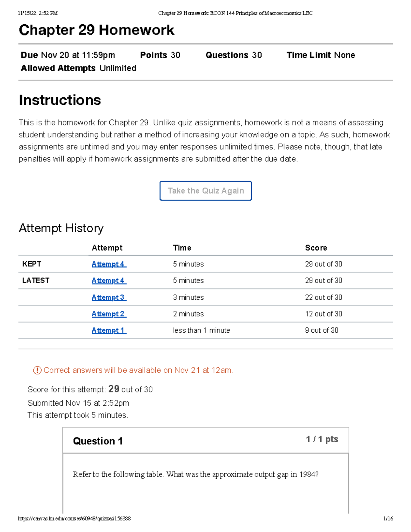Click the Score column header
411x532 pixels.
click(316, 248)
